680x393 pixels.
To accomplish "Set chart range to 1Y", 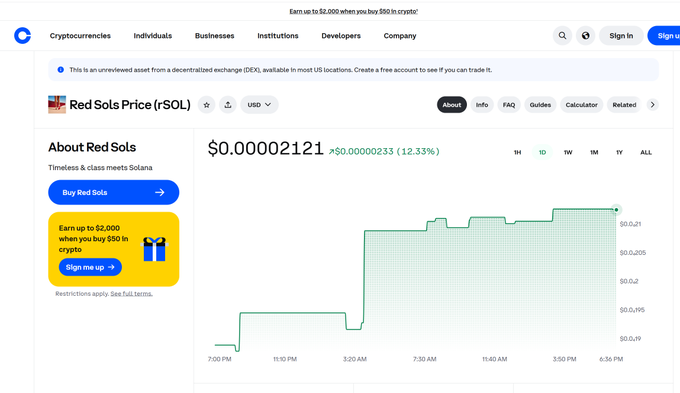I will click(x=619, y=152).
